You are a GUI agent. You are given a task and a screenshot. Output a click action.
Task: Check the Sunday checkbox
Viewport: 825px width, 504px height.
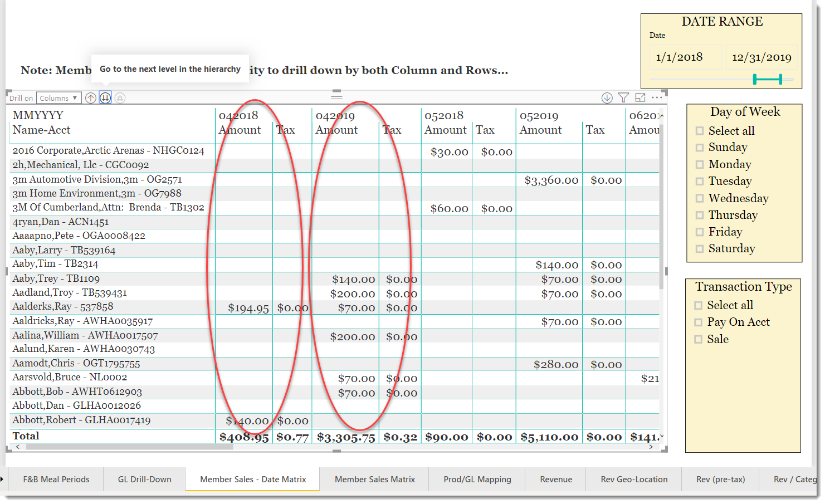pyautogui.click(x=700, y=148)
